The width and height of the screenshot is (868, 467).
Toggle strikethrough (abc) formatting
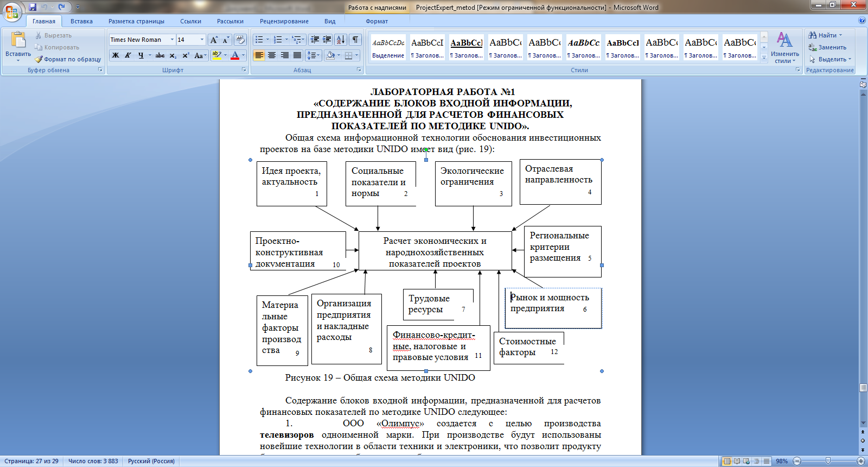160,55
